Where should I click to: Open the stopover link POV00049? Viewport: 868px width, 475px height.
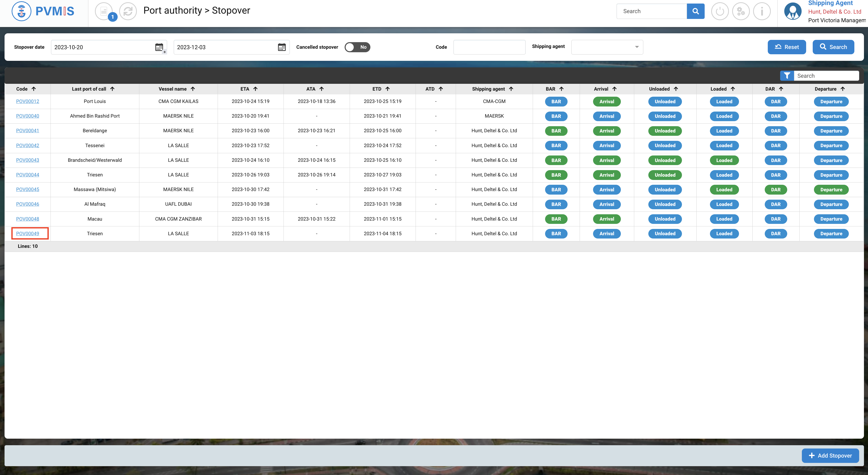pos(28,233)
